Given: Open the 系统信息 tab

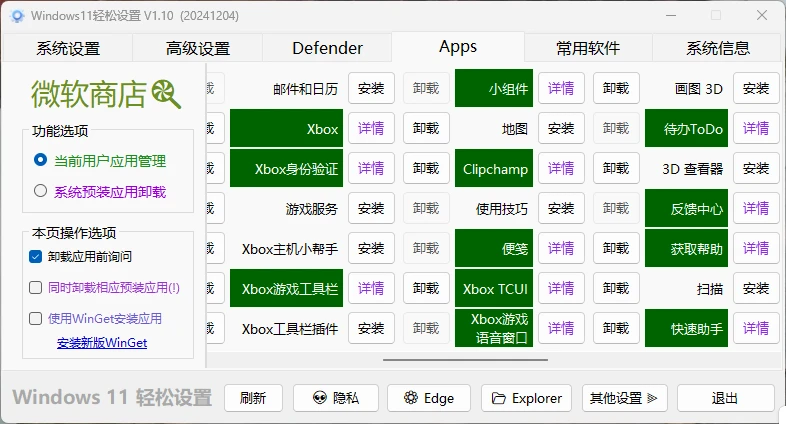Looking at the screenshot, I should [x=718, y=48].
